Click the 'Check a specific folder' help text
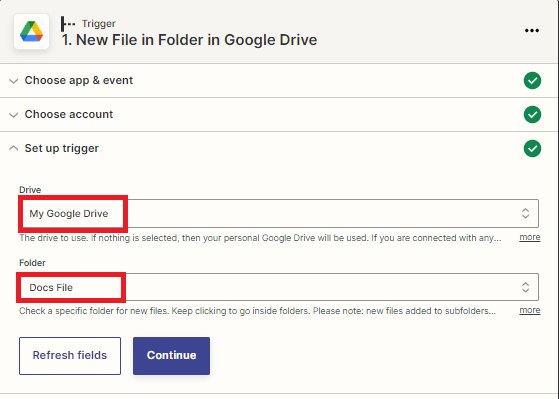 (x=257, y=311)
